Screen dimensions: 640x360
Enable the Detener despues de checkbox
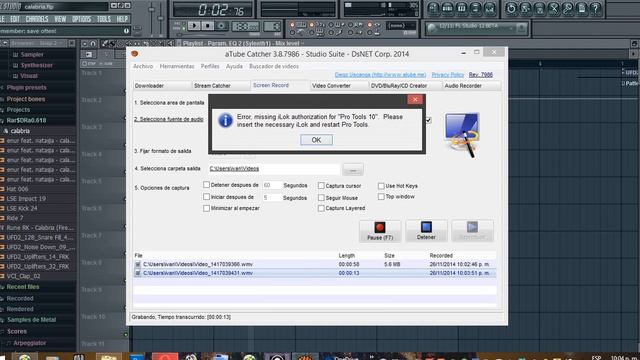tap(206, 185)
